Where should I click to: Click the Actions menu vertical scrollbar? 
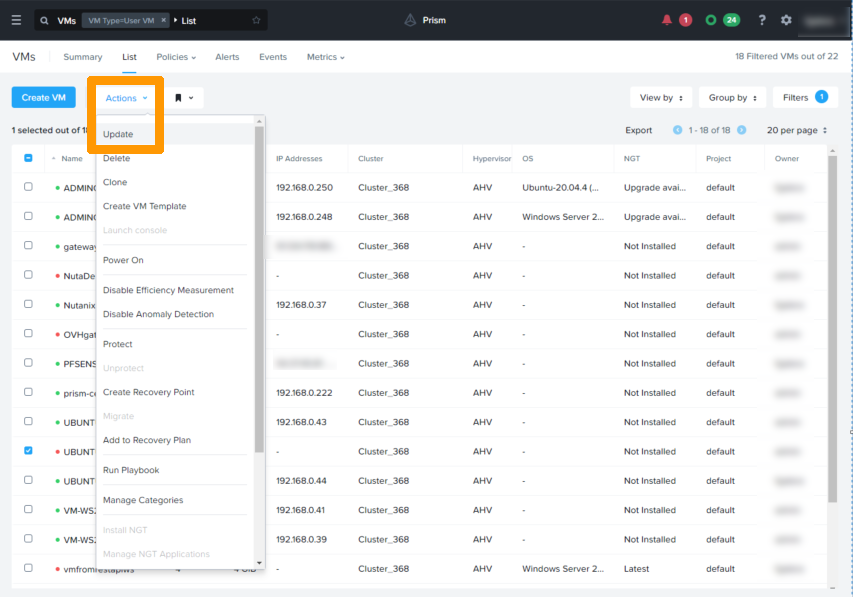(260, 290)
